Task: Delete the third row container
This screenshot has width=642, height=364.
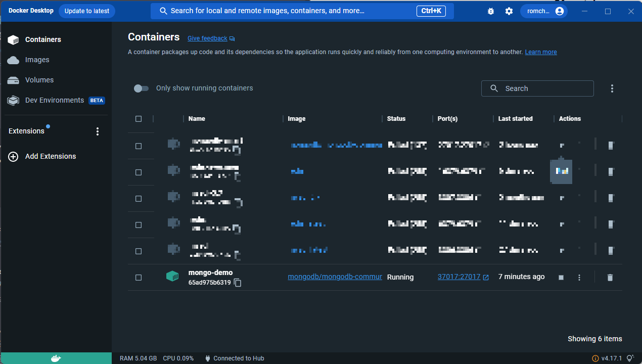Action: (x=611, y=199)
